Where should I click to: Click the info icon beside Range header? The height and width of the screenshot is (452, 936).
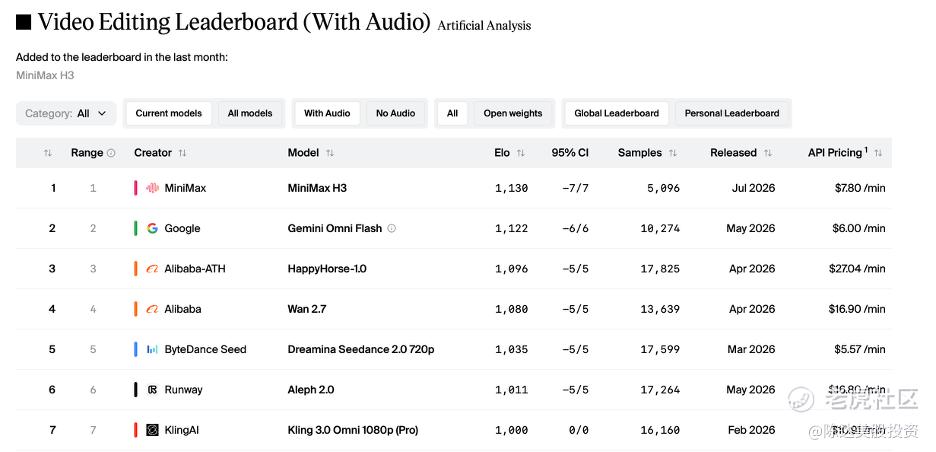coord(111,153)
